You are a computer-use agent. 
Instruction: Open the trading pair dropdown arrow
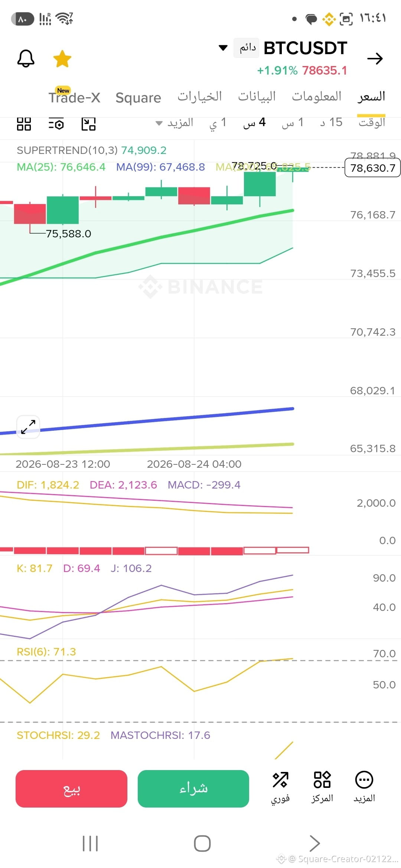(x=223, y=47)
